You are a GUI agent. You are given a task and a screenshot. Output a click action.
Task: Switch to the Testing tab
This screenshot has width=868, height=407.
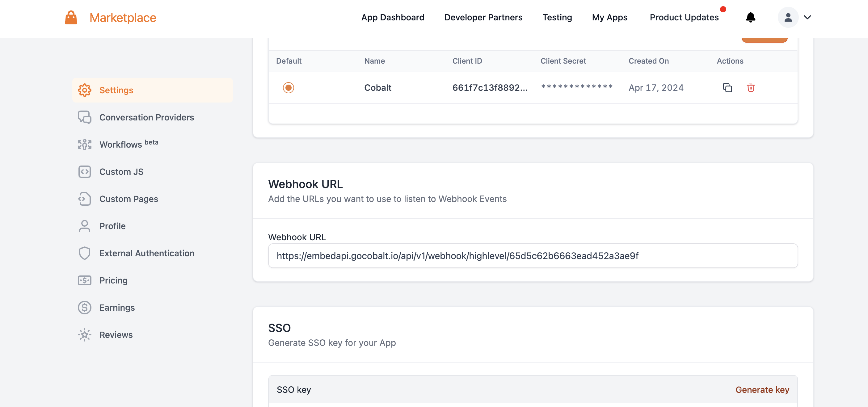[x=557, y=18]
